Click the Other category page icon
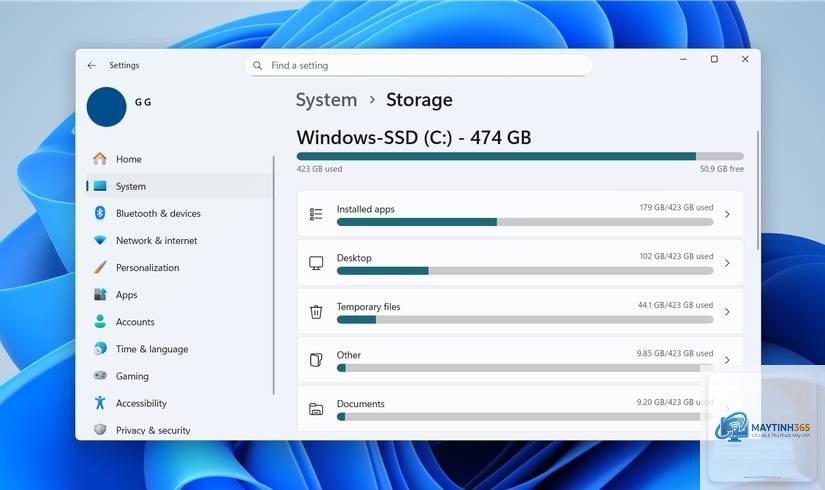This screenshot has width=825, height=490. coord(316,360)
